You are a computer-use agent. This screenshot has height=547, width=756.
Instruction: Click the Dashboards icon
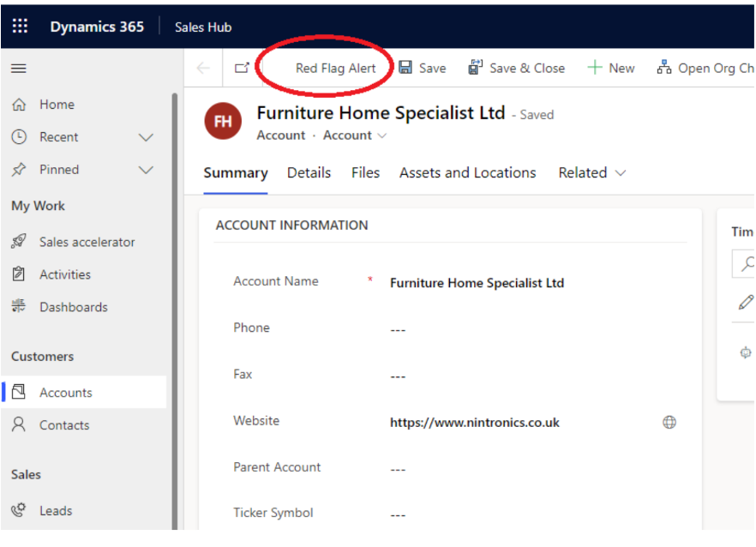[19, 306]
